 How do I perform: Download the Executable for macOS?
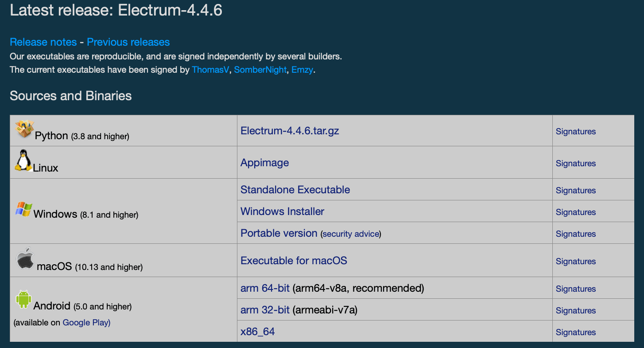click(x=294, y=261)
